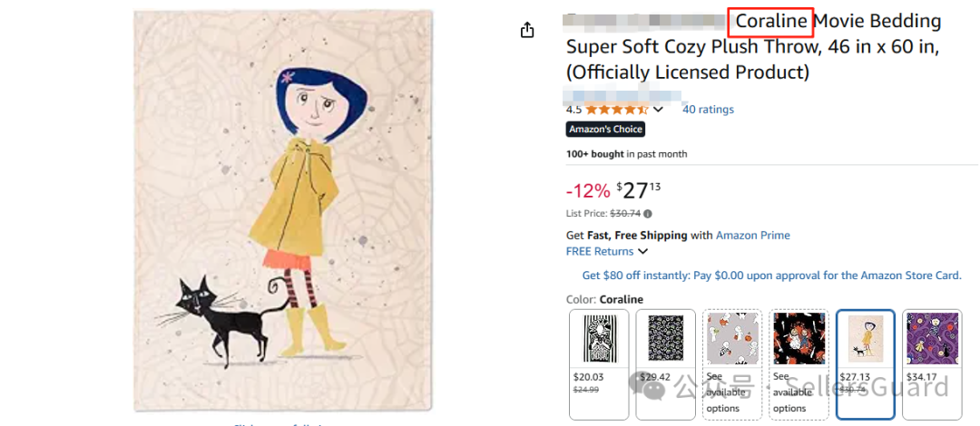The height and width of the screenshot is (426, 980).
Task: Click the main Coraline blanket product image
Action: pos(283,210)
